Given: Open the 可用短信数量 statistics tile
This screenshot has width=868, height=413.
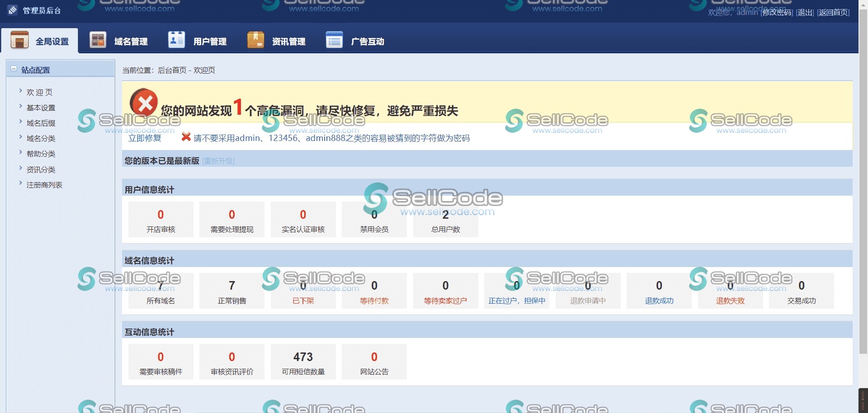Looking at the screenshot, I should [x=303, y=362].
